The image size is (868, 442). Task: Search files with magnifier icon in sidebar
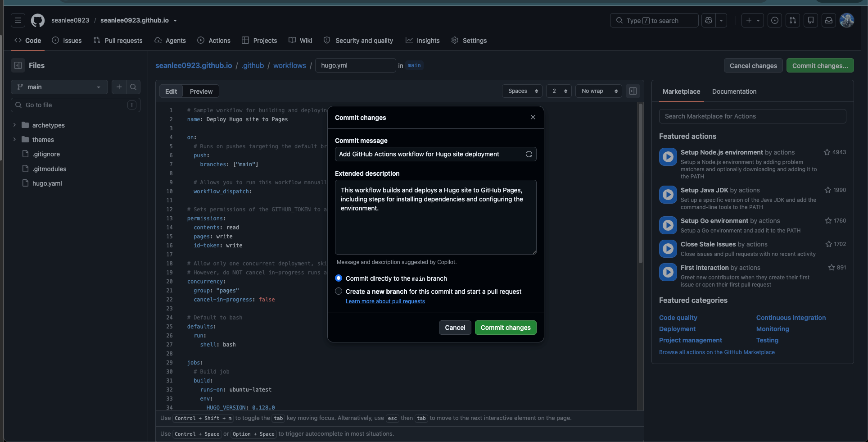[x=133, y=87]
